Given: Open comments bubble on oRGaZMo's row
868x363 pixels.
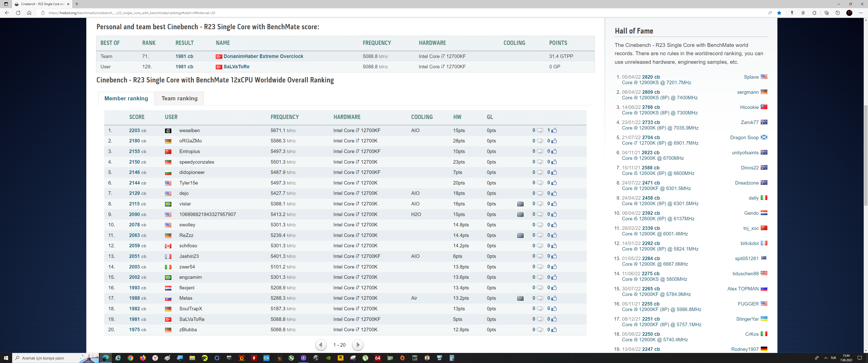Looking at the screenshot, I should (540, 141).
